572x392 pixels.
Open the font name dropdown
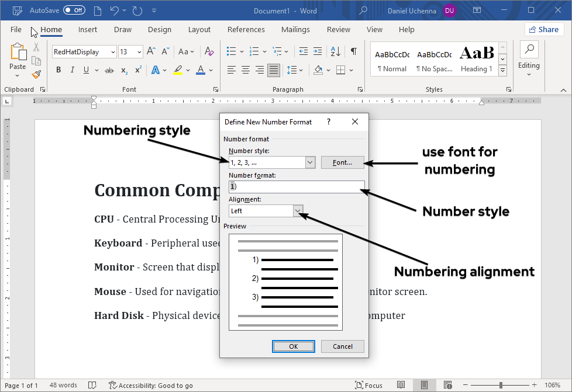pyautogui.click(x=112, y=52)
